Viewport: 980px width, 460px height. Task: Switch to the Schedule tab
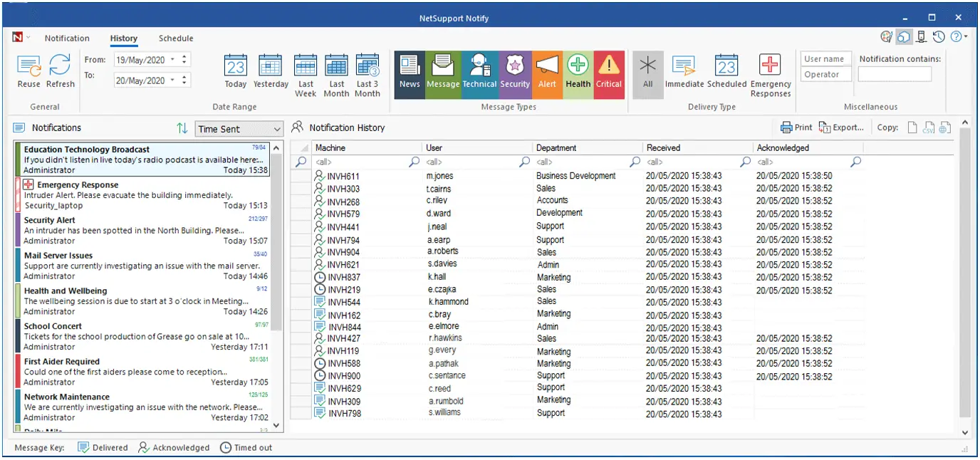175,38
